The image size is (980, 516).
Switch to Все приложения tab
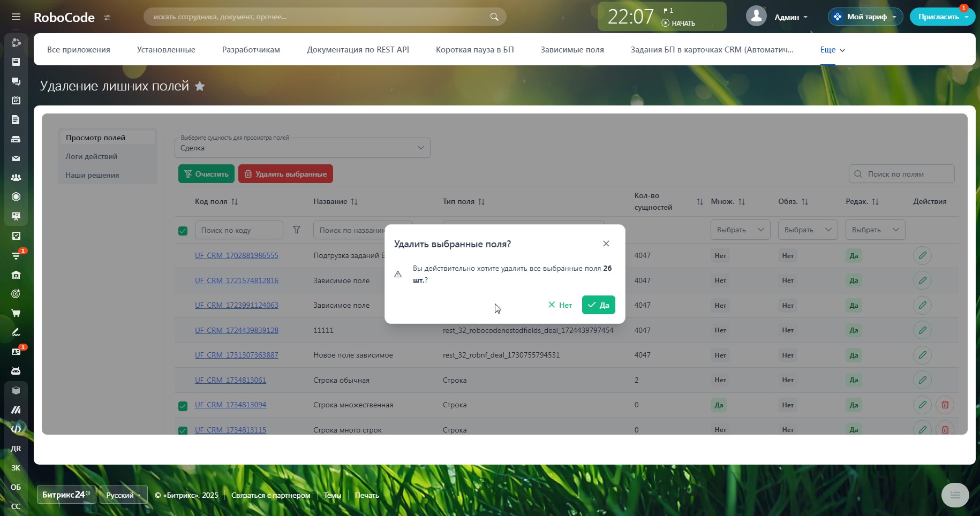[79, 50]
